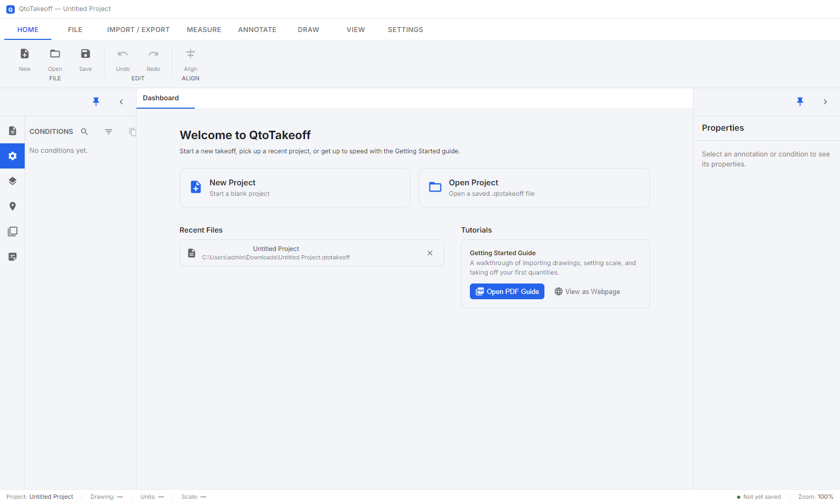
Task: Open the Untitled Project recent file
Action: tap(312, 253)
